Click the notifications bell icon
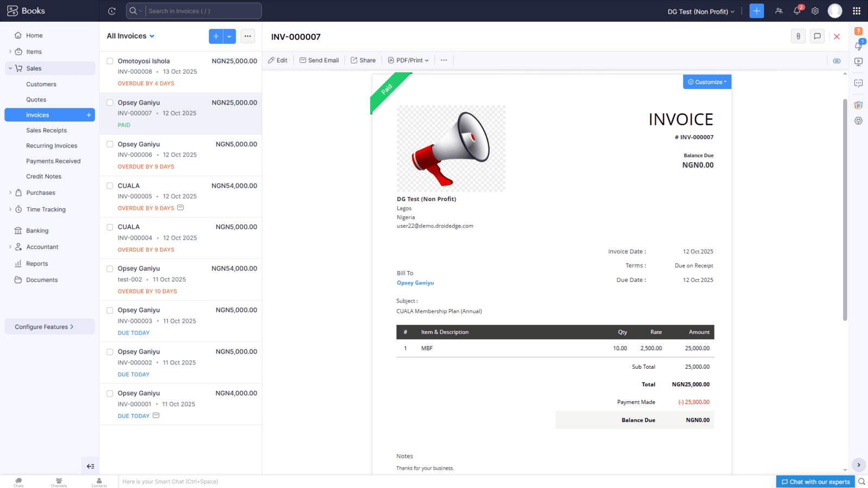The image size is (868, 488). tap(797, 11)
